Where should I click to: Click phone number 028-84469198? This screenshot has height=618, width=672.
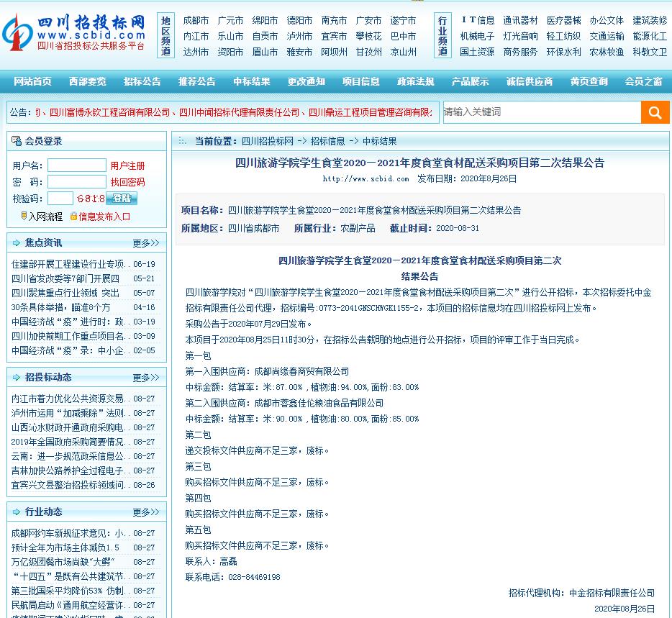254,577
